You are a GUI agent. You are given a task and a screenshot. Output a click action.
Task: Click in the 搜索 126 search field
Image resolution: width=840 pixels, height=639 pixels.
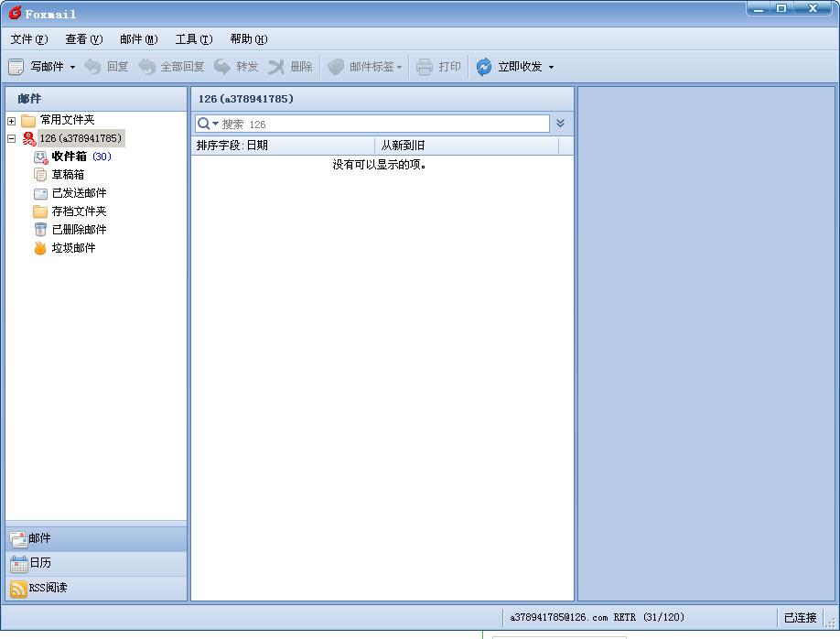coord(384,124)
